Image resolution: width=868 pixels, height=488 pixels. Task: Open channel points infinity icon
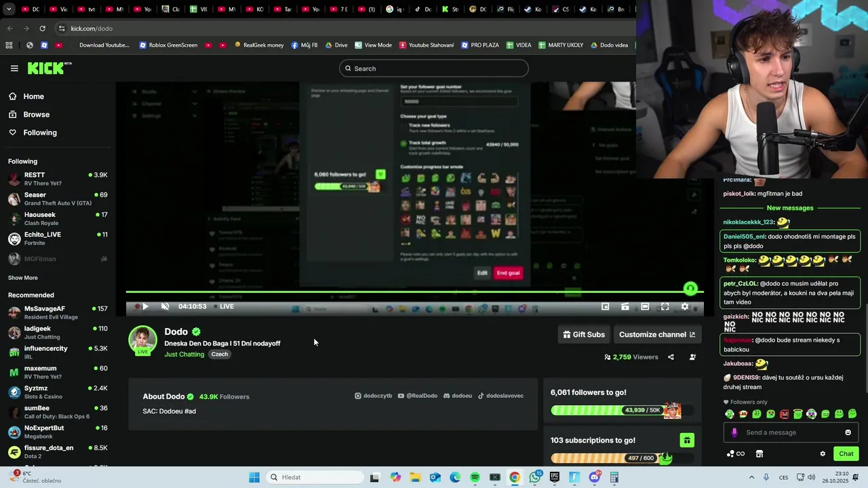point(736,454)
